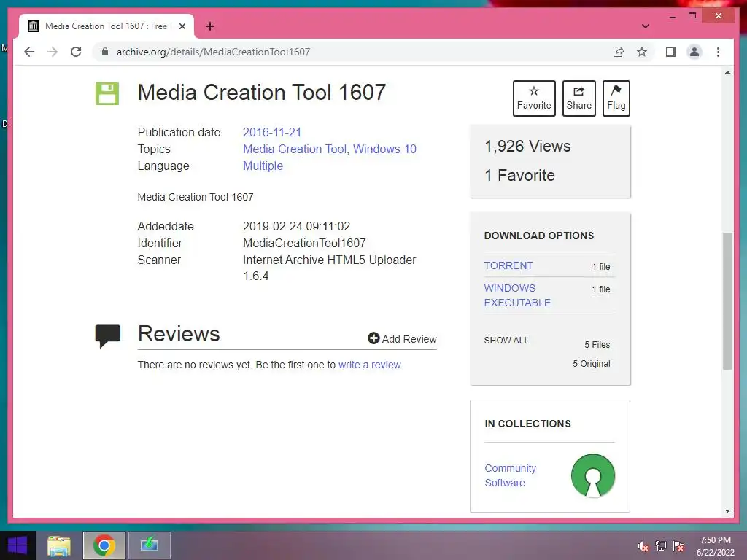Click the 1,926 Views text
This screenshot has width=747, height=560.
click(x=527, y=146)
